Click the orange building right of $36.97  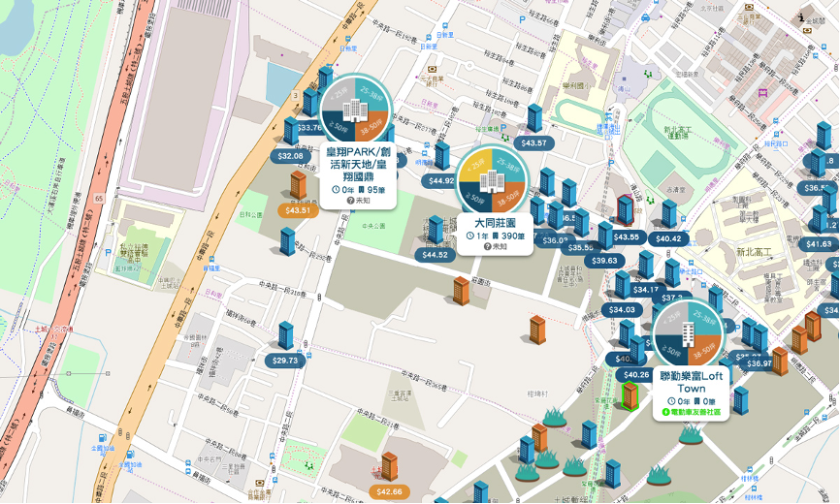pyautogui.click(x=780, y=361)
